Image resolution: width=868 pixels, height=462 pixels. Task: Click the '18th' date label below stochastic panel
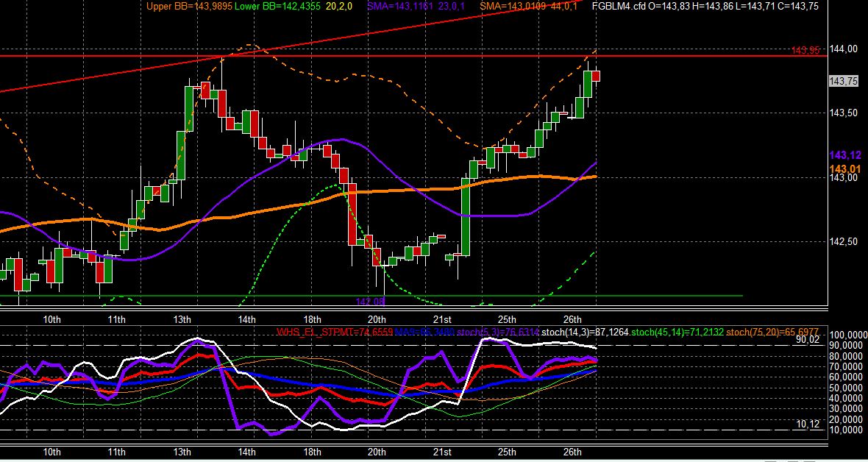(x=312, y=452)
